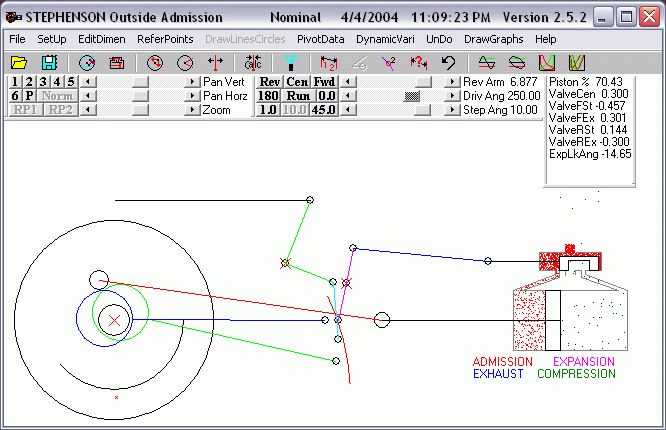666x430 pixels.
Task: Click left arrow of Driv Ang scrollbar
Action: pos(349,96)
